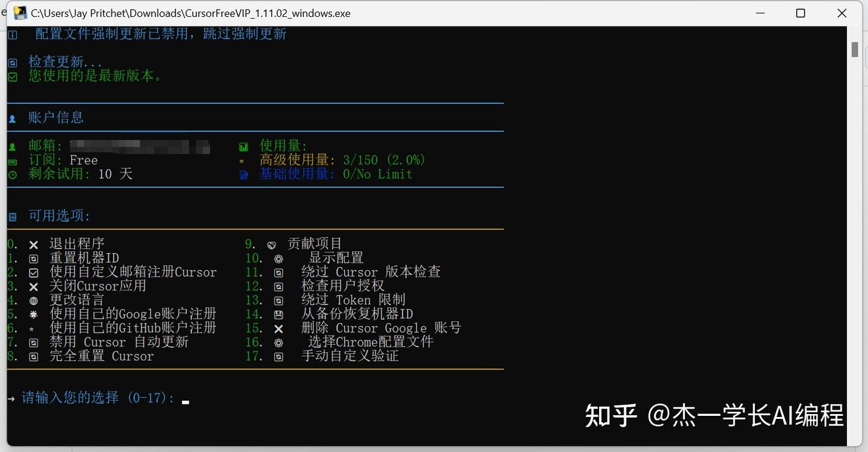Screen dimensions: 868x452
Task: Click the star icon beside 使用自己的Google账户注册
Action: [x=33, y=313]
